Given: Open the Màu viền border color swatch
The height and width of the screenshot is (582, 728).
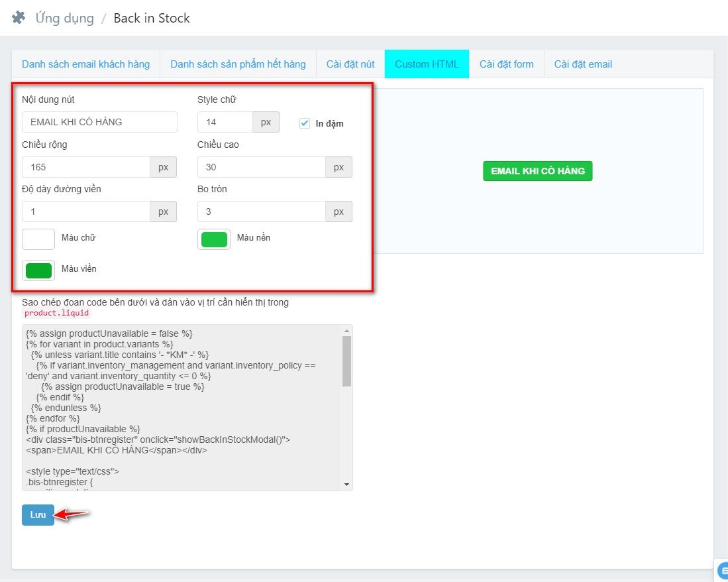Looking at the screenshot, I should click(x=38, y=270).
